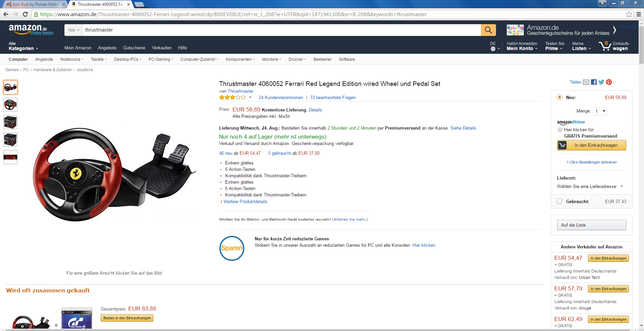The width and height of the screenshot is (644, 331).
Task: Expand the Auf die Liste dropdown
Action: point(591,225)
